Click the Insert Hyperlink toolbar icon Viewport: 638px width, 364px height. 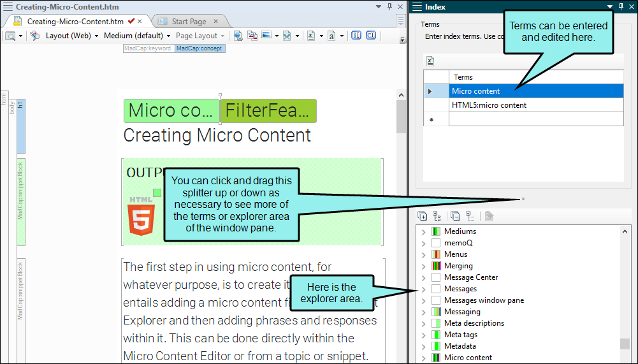pos(238,36)
